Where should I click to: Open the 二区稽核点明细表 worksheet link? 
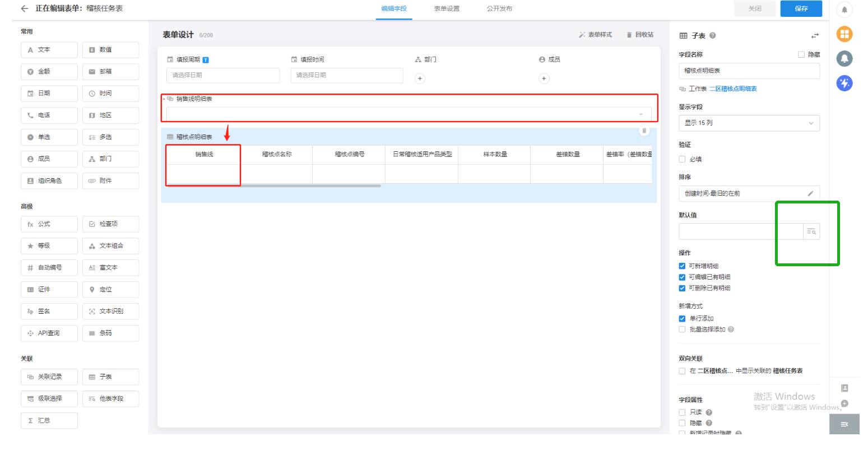click(x=733, y=89)
